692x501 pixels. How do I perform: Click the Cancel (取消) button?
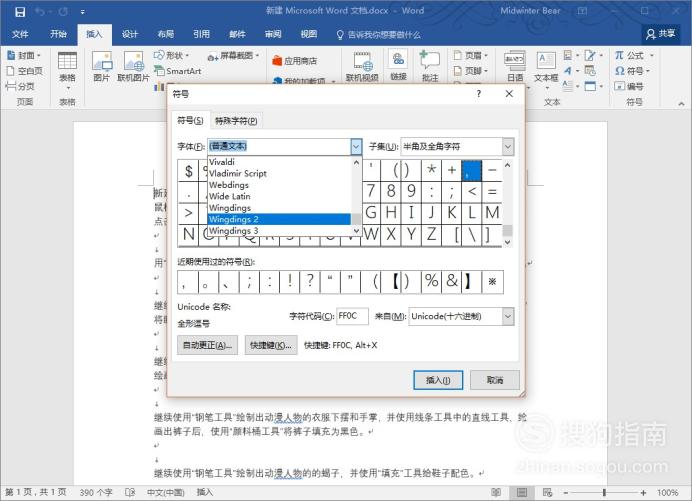(x=495, y=380)
